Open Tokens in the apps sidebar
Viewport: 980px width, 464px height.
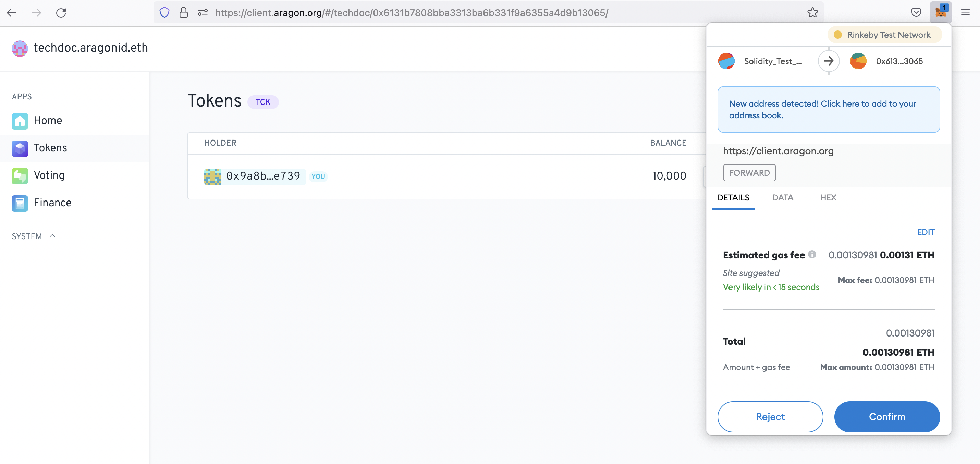pos(75,148)
